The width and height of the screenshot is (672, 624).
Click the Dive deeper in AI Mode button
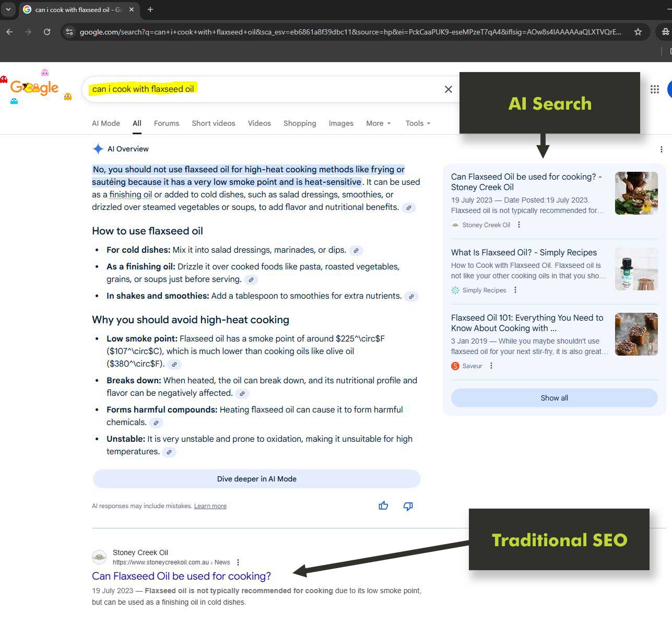(x=256, y=478)
